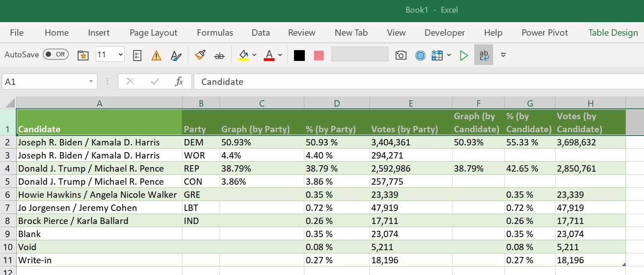Open dropdown next to table grid icon
The width and height of the screenshot is (644, 275).
click(x=449, y=55)
